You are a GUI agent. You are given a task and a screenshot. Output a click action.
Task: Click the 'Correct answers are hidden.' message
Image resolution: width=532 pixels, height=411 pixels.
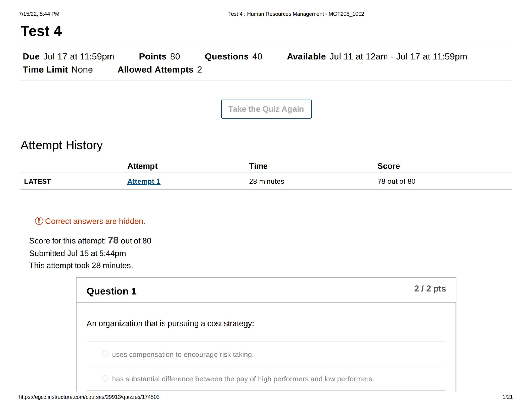(95, 221)
